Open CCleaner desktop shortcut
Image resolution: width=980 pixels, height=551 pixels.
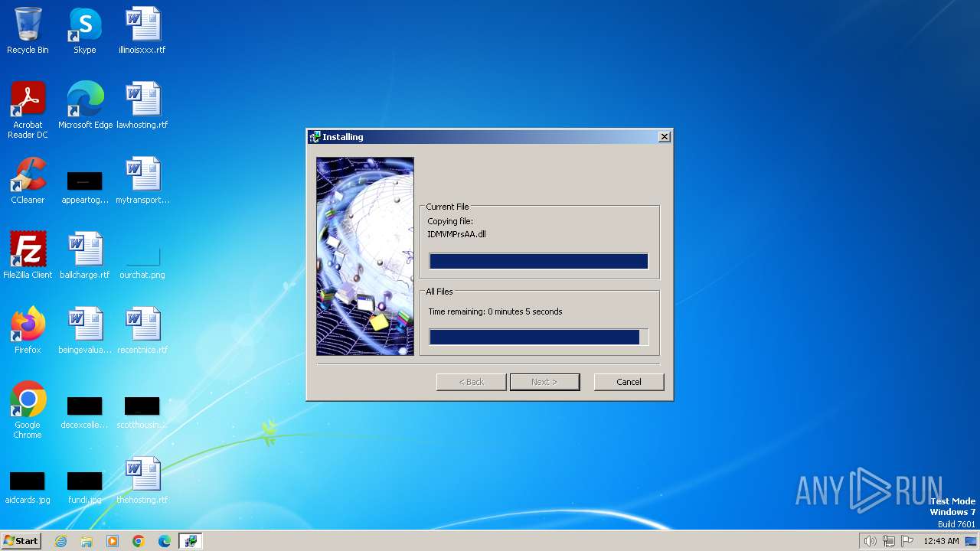tap(28, 181)
